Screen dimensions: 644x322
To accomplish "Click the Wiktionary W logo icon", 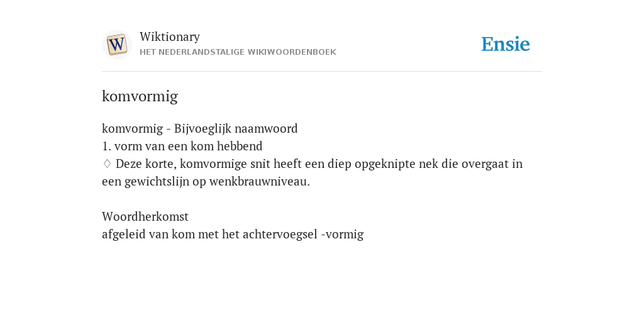I will click(x=116, y=45).
